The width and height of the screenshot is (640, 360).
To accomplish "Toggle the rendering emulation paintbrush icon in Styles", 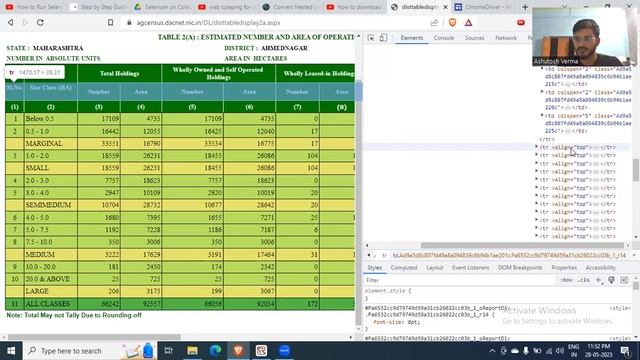I will [611, 280].
